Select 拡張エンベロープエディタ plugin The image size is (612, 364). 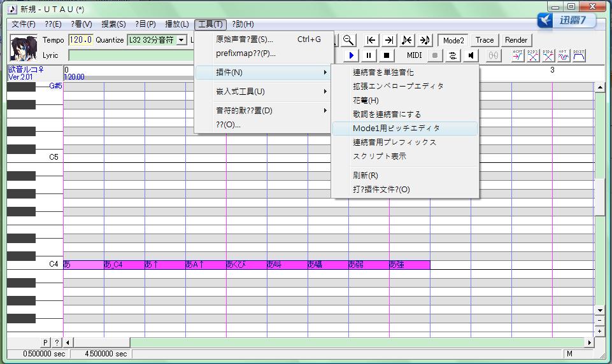point(405,86)
